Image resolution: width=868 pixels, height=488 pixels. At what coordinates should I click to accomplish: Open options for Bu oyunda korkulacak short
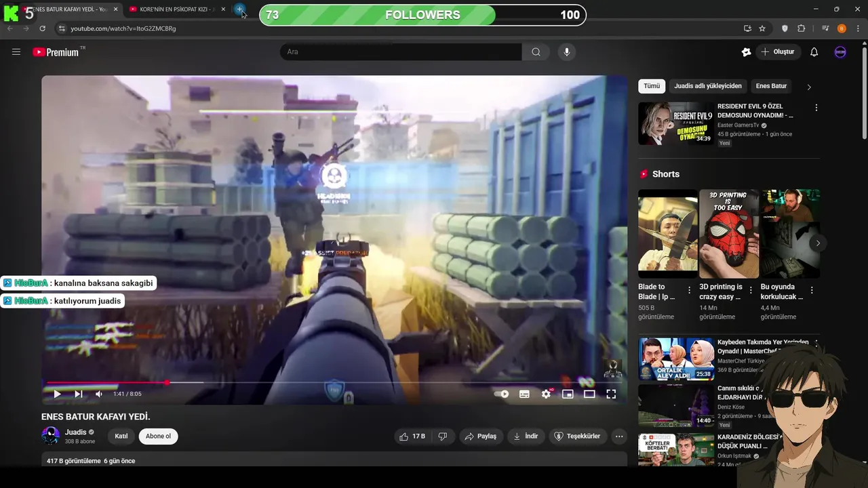pyautogui.click(x=812, y=290)
